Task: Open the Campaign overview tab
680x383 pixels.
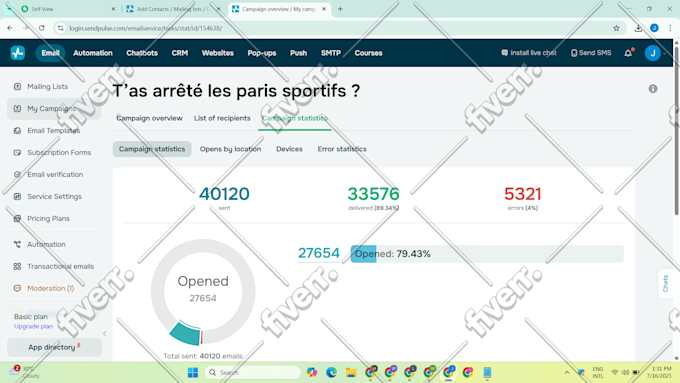Action: pos(149,118)
